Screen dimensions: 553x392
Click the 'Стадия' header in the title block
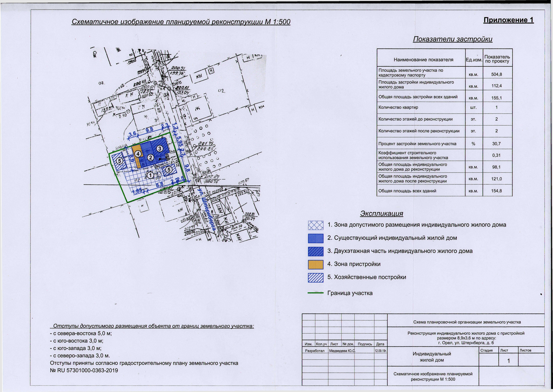pos(487,350)
